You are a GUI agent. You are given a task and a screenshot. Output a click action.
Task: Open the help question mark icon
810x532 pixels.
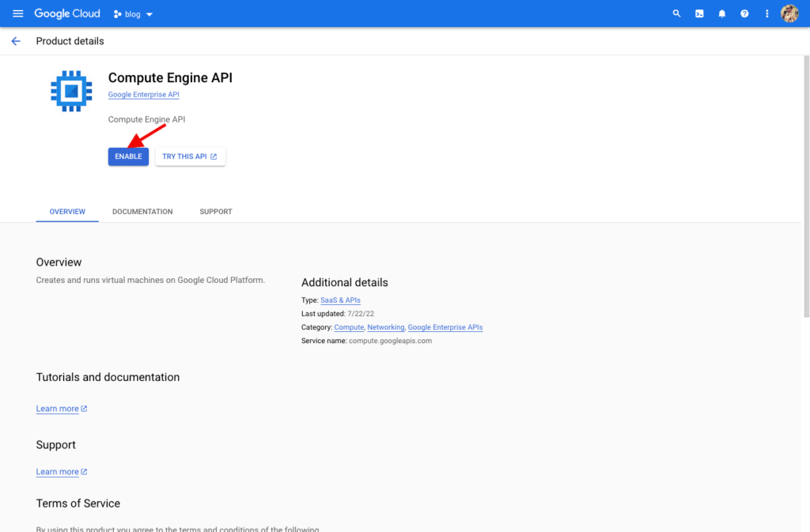pyautogui.click(x=744, y=14)
